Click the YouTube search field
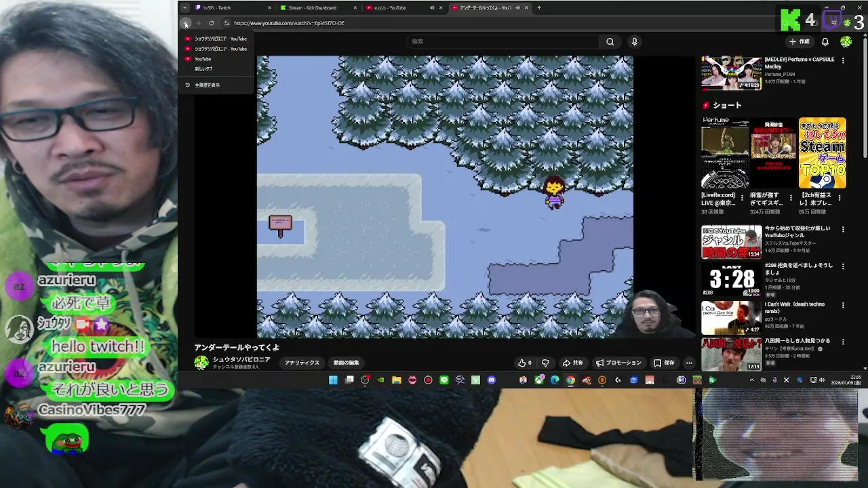This screenshot has height=488, width=868. (503, 41)
